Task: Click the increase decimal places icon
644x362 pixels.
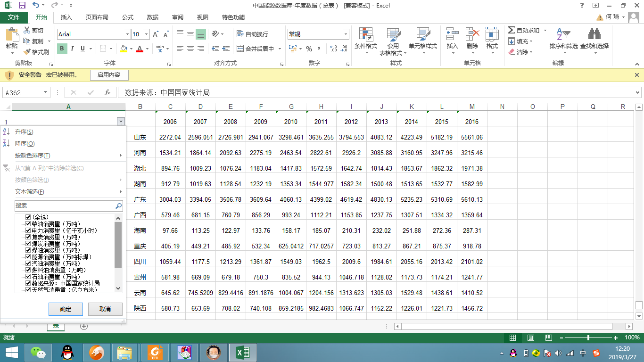Action: coord(334,49)
